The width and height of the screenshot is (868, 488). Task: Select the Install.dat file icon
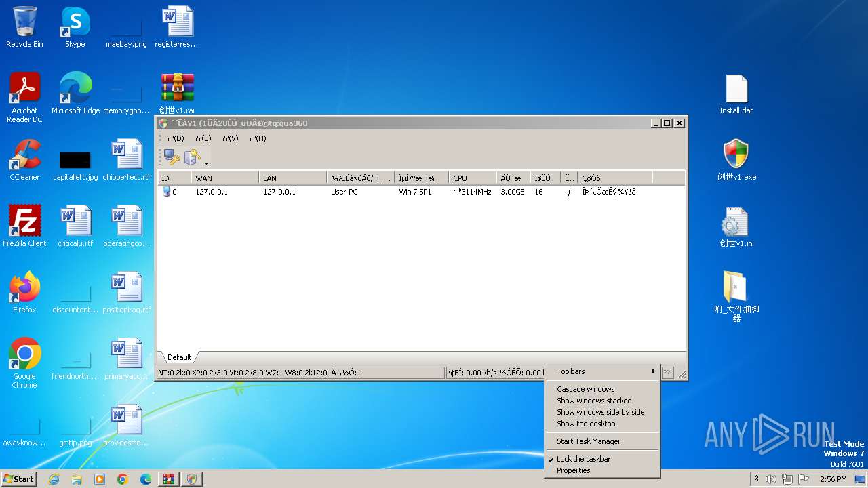click(736, 94)
